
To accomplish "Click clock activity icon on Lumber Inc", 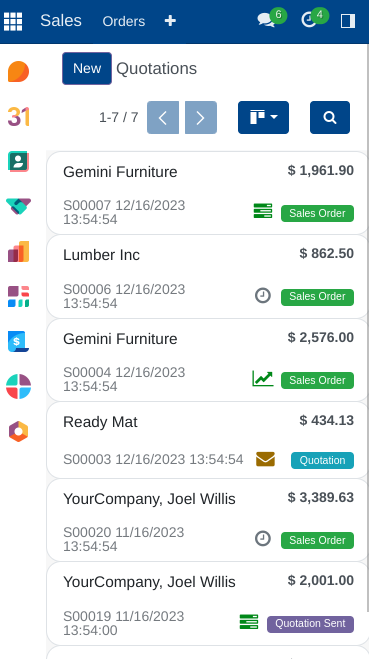I will (x=263, y=295).
